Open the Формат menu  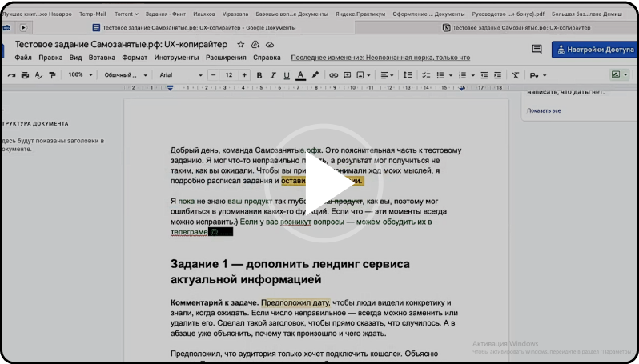pos(135,58)
